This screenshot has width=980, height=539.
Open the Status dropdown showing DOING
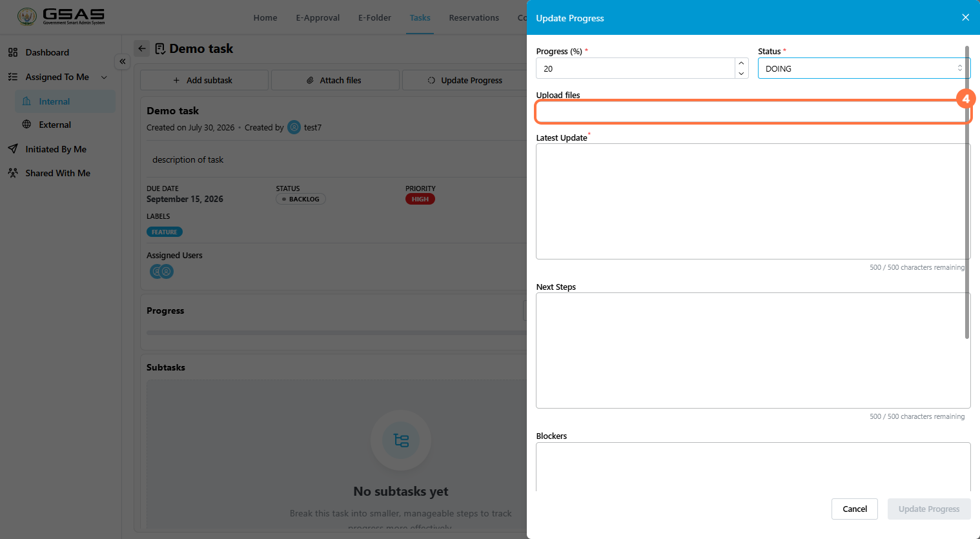pos(864,68)
